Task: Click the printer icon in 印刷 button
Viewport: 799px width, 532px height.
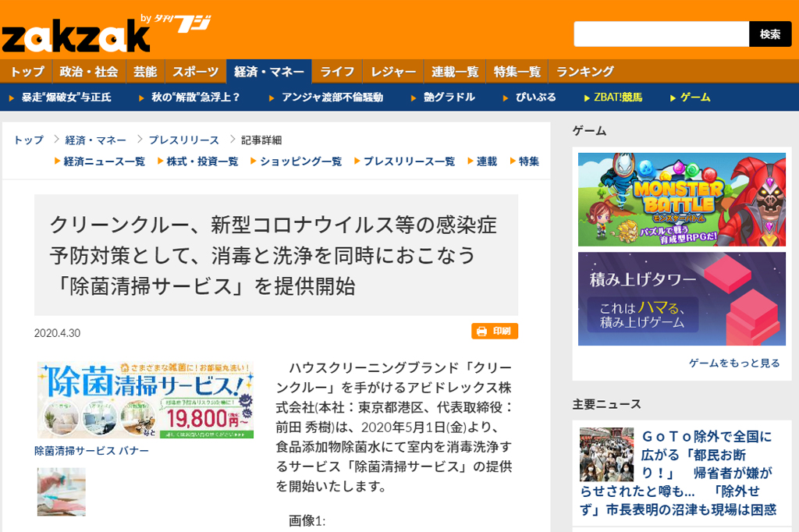Action: point(481,332)
